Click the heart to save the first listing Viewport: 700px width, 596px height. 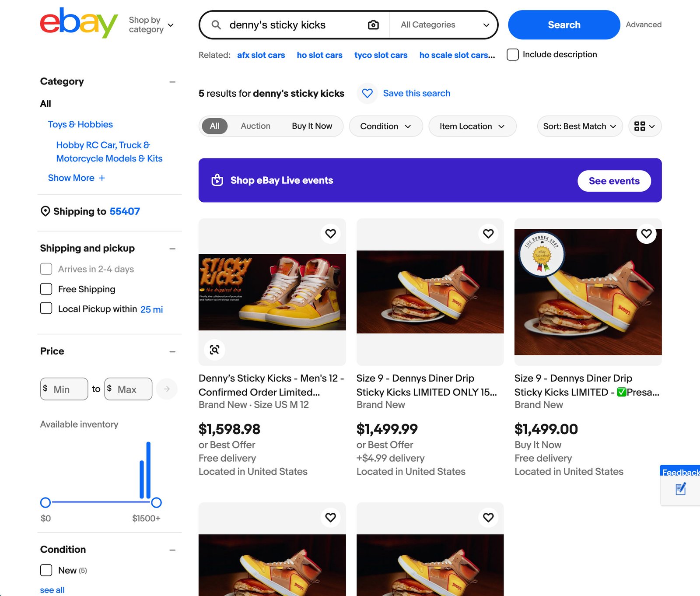coord(330,234)
